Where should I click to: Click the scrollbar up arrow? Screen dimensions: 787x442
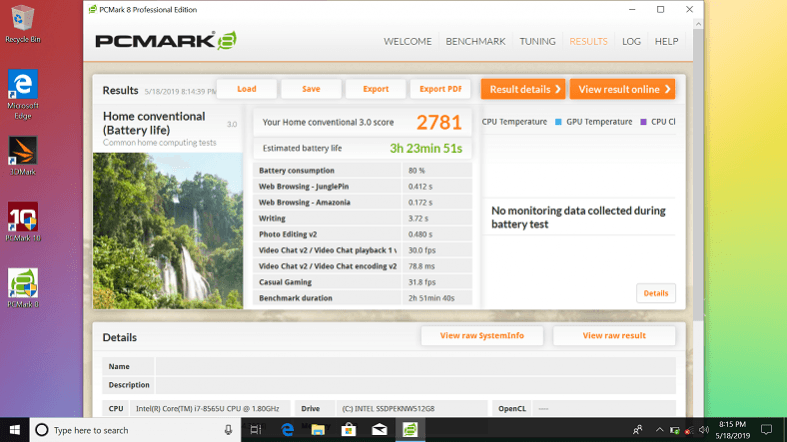point(698,24)
